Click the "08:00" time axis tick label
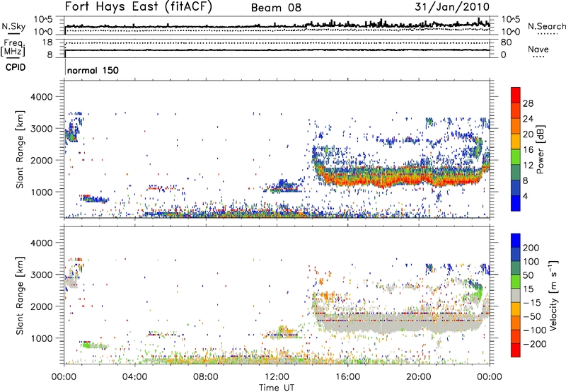Image resolution: width=566 pixels, height=392 pixels. point(206,377)
